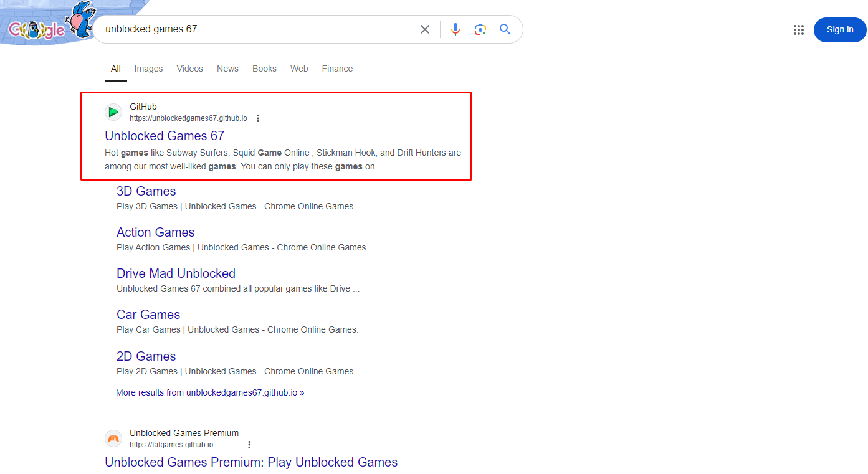Click More results from unblockedgames67.github.io

pyautogui.click(x=210, y=392)
